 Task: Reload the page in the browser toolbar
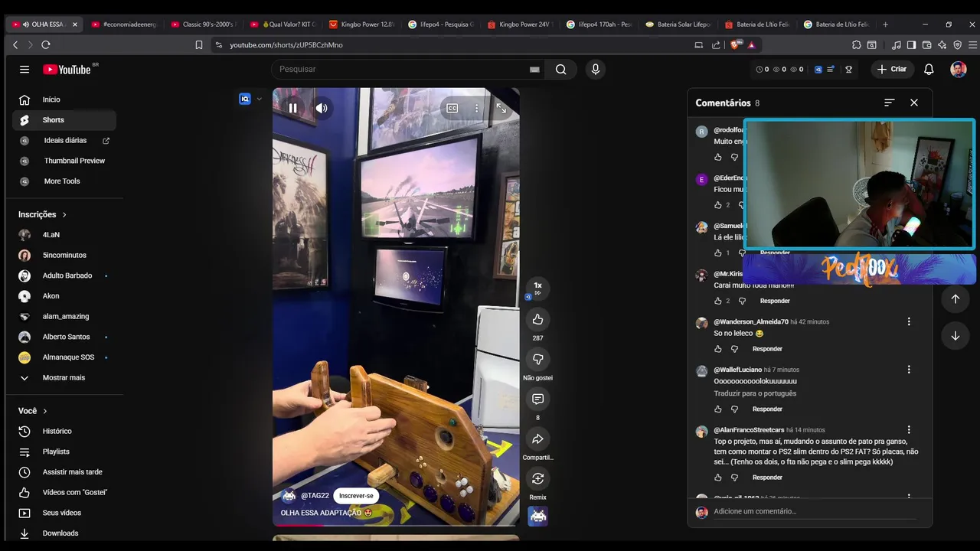point(46,45)
